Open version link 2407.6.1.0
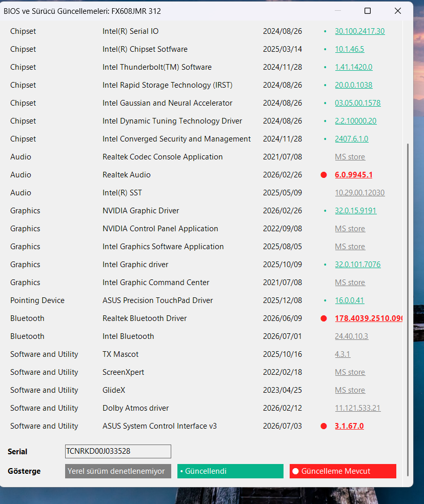The image size is (424, 504). tap(352, 139)
